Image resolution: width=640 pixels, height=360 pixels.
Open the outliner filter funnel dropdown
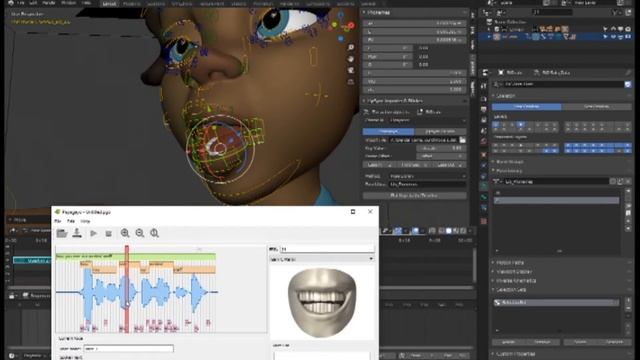tap(617, 13)
